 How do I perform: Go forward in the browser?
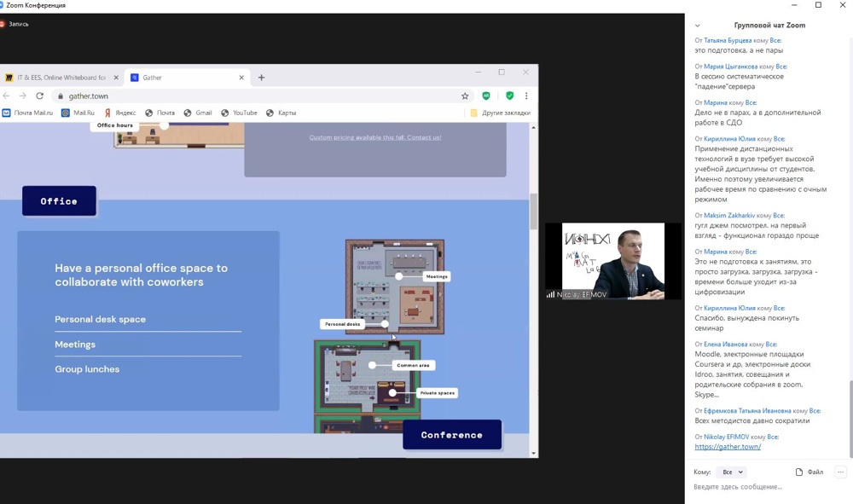tap(22, 96)
